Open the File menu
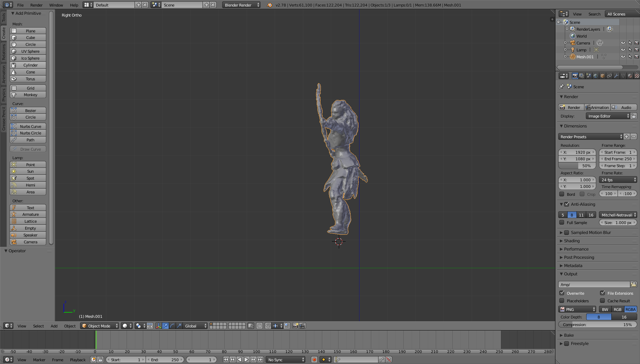 (x=20, y=5)
